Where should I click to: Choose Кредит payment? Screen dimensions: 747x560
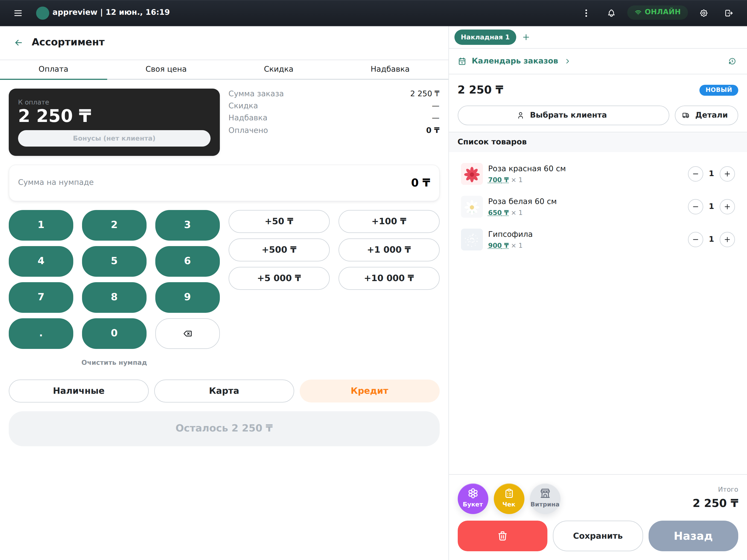pos(369,391)
